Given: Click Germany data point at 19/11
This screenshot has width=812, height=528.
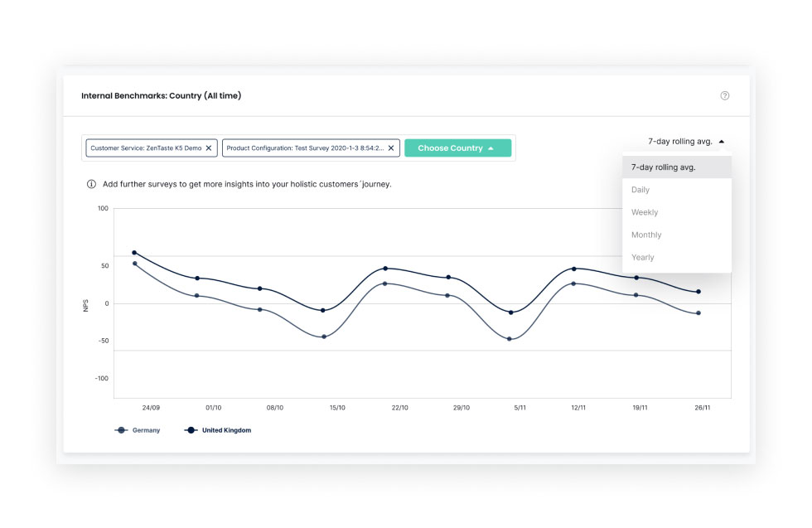Looking at the screenshot, I should click(x=636, y=295).
